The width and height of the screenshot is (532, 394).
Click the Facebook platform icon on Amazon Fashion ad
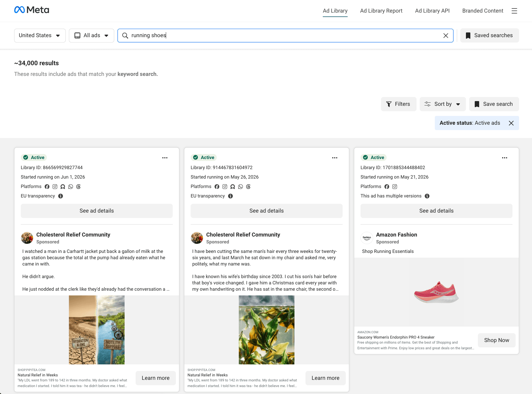pos(387,187)
